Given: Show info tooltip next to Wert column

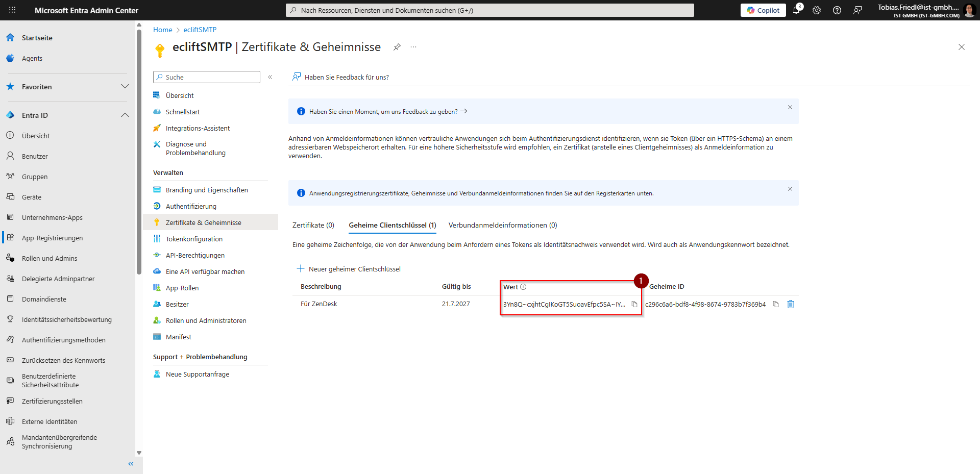Looking at the screenshot, I should click(523, 287).
